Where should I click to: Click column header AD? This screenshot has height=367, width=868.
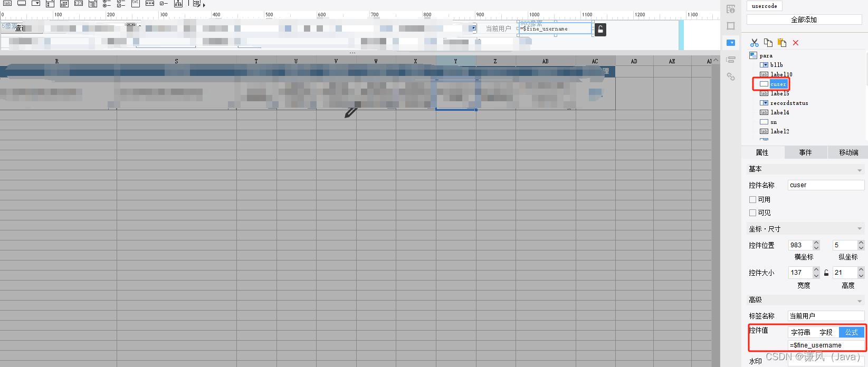[x=634, y=61]
